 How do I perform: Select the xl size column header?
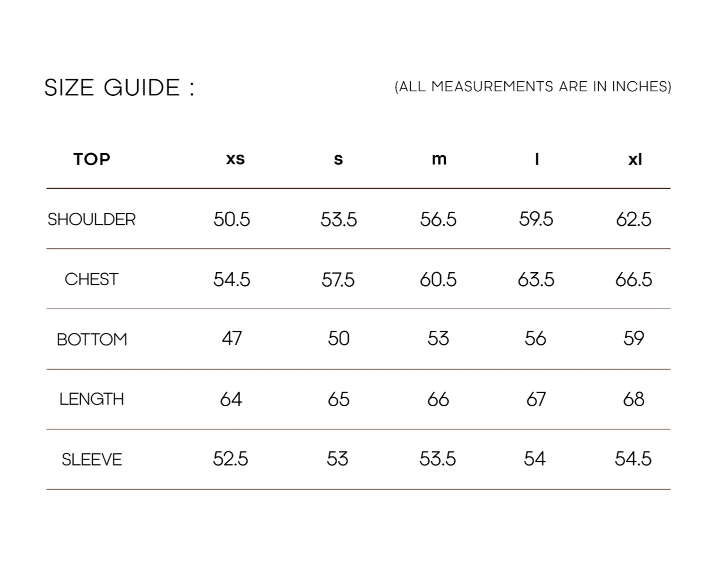(x=635, y=159)
